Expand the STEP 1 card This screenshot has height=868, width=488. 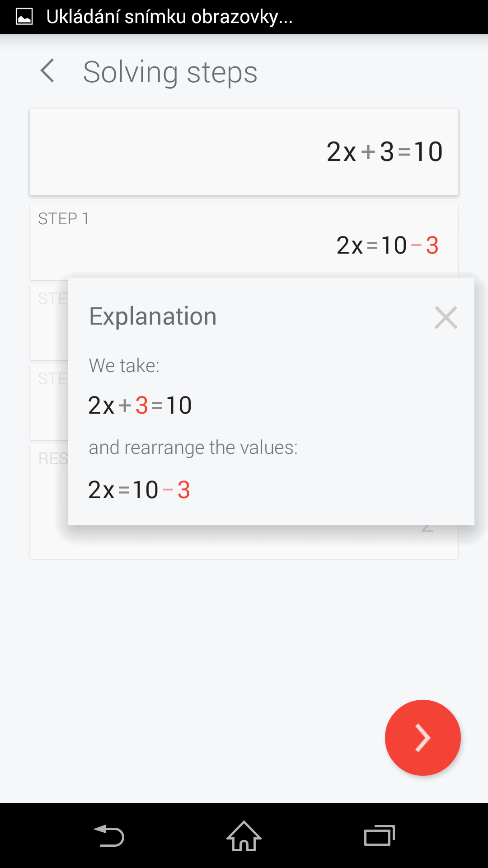click(244, 241)
